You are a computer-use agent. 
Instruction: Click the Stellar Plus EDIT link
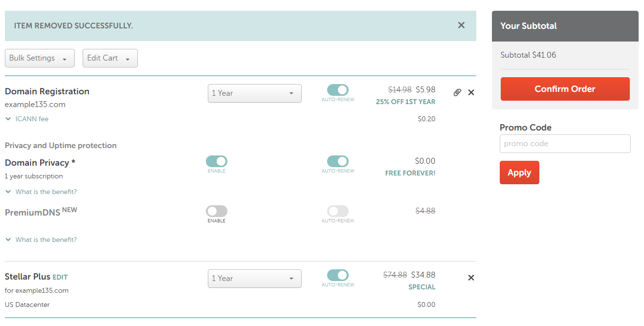coord(60,277)
